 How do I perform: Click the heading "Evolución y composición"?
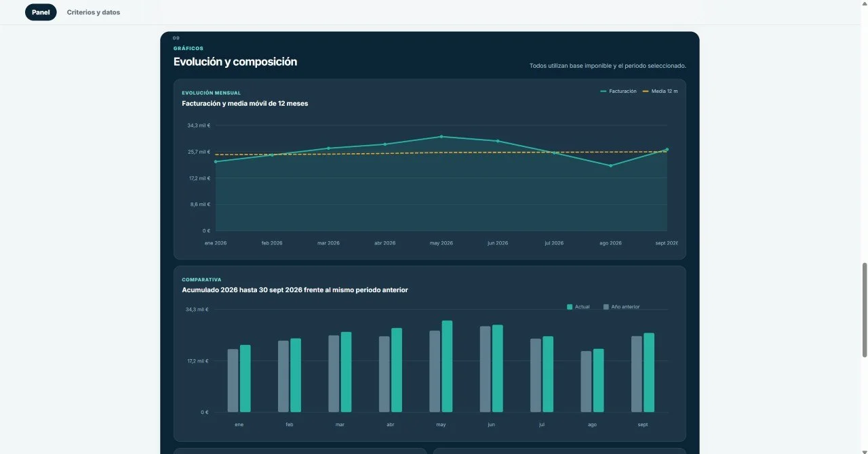coord(235,62)
